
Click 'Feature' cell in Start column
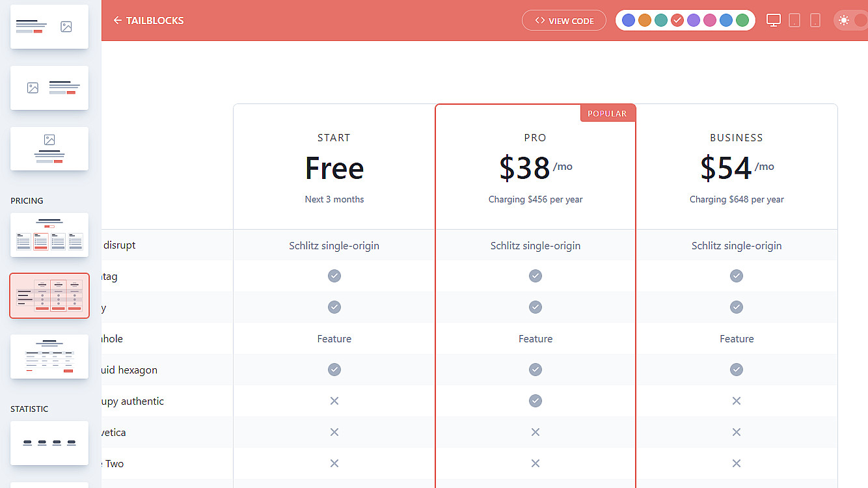click(x=334, y=338)
